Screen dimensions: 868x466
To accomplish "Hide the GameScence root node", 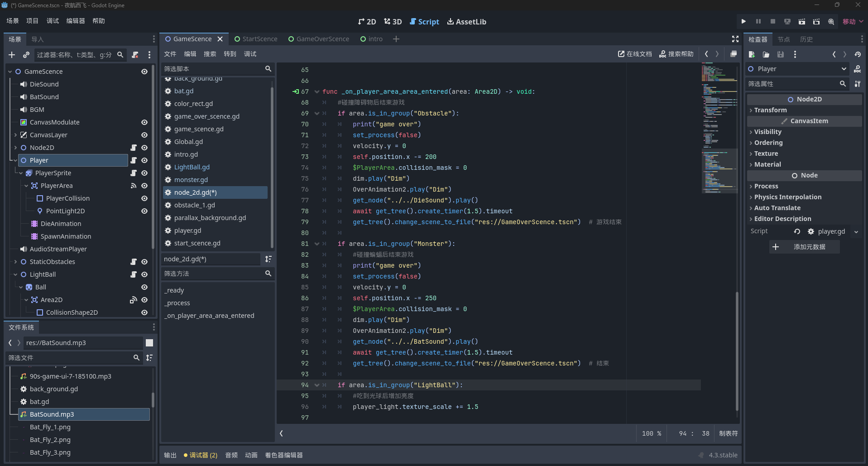I will point(144,72).
